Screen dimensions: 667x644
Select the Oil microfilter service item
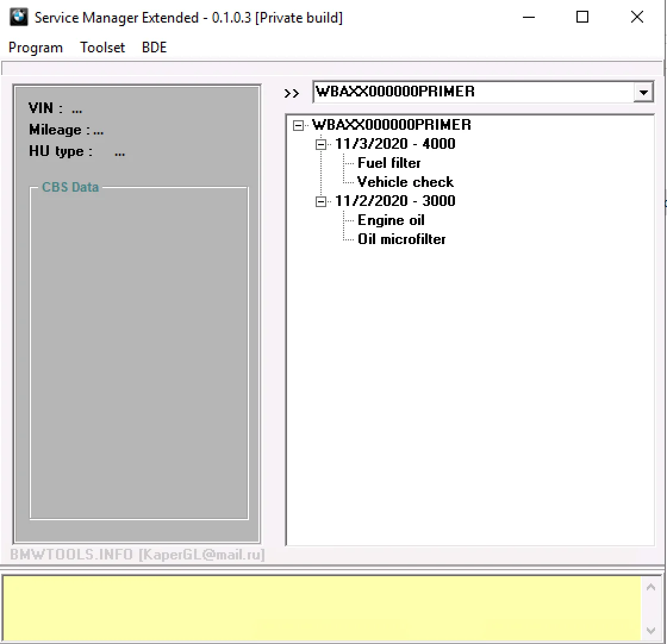point(402,239)
